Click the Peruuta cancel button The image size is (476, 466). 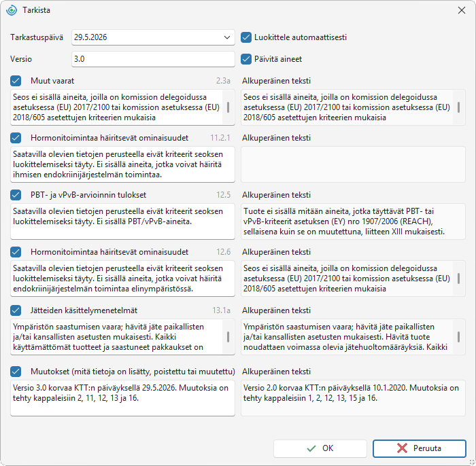tap(420, 448)
